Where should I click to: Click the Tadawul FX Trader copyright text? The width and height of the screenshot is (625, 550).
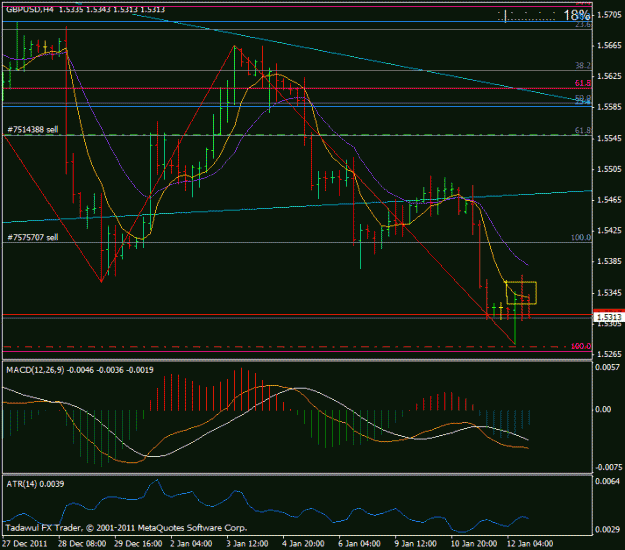coord(126,528)
